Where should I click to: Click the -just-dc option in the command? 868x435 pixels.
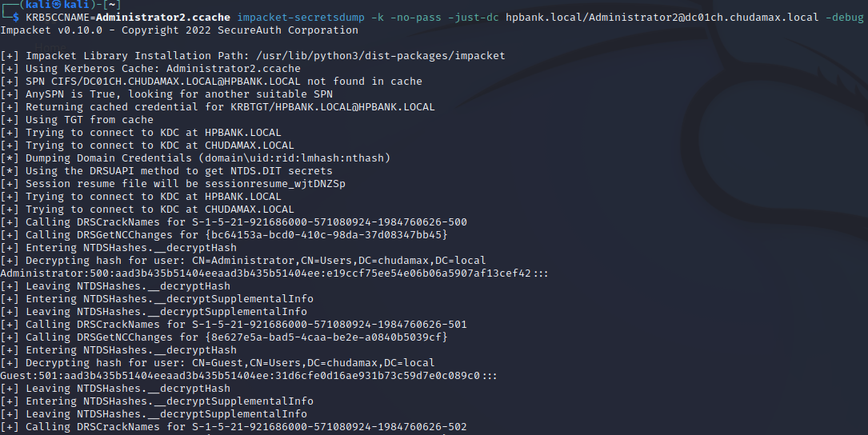coord(474,17)
